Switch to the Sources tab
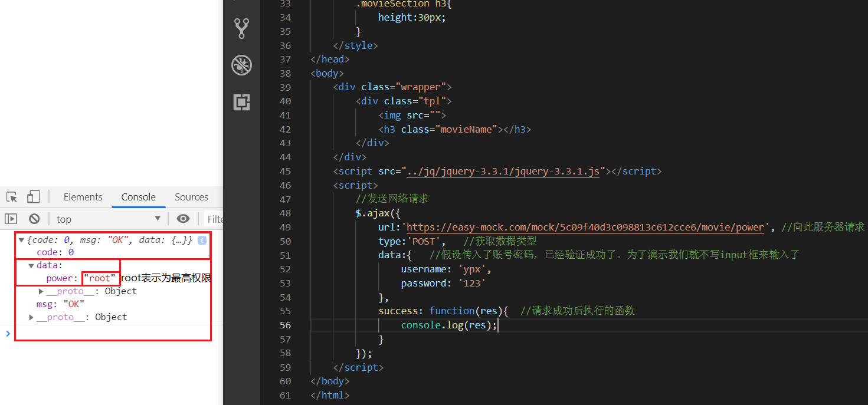 [x=191, y=197]
